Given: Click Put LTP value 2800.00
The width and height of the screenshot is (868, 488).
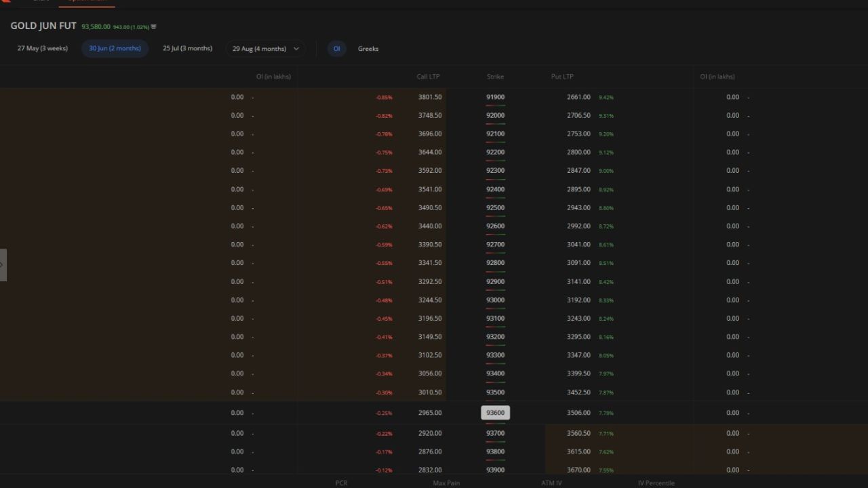Looking at the screenshot, I should 578,152.
